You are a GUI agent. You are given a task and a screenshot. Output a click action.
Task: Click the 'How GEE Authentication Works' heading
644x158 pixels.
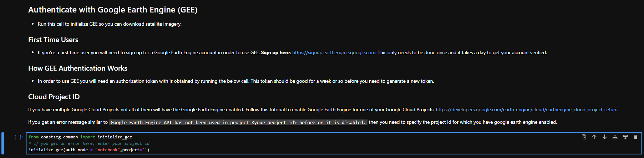pos(78,68)
